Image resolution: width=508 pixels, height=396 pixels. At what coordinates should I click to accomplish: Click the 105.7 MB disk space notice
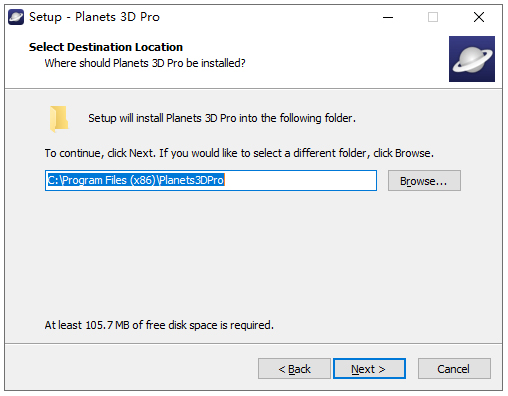(159, 325)
